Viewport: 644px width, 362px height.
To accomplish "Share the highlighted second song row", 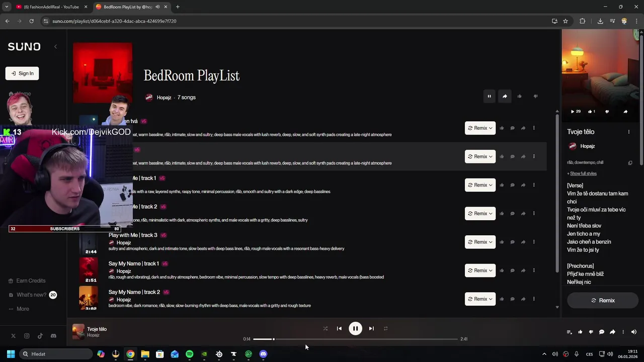I will click(523, 156).
